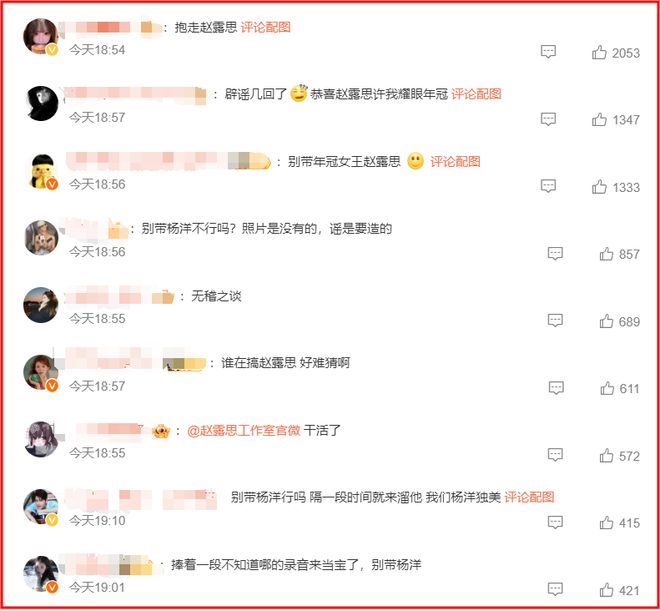This screenshot has width=660, height=611.
Task: Like the comment with 857 likes
Action: click(606, 254)
